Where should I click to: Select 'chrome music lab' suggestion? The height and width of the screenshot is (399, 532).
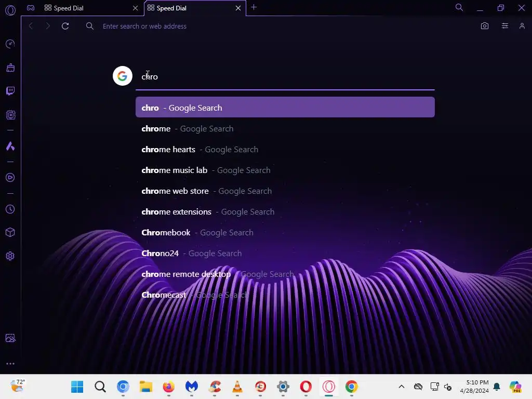point(285,170)
